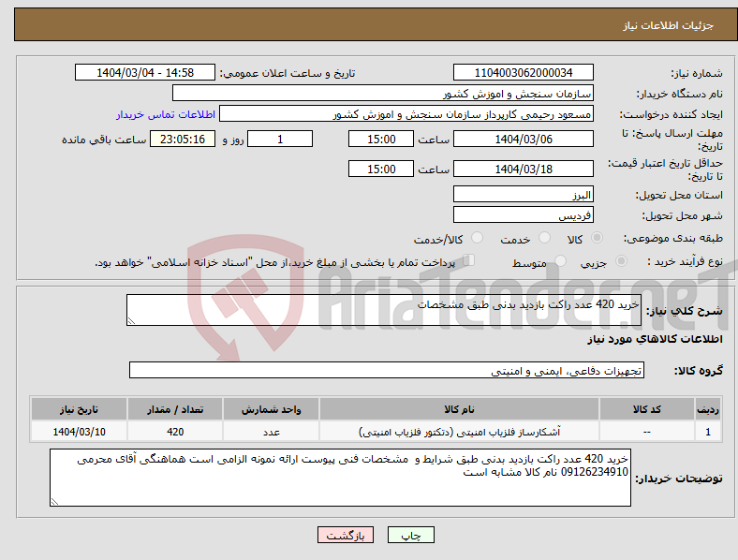738x560 pixels.
Task: Click the اطلاعات کالاهای مورد نیاز heading
Action: pos(655,339)
